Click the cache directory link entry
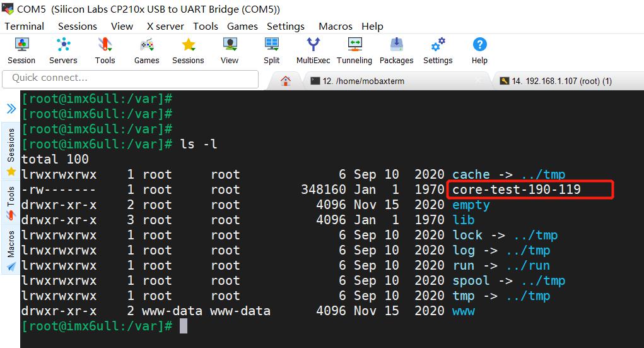The width and height of the screenshot is (644, 348). pyautogui.click(x=509, y=174)
